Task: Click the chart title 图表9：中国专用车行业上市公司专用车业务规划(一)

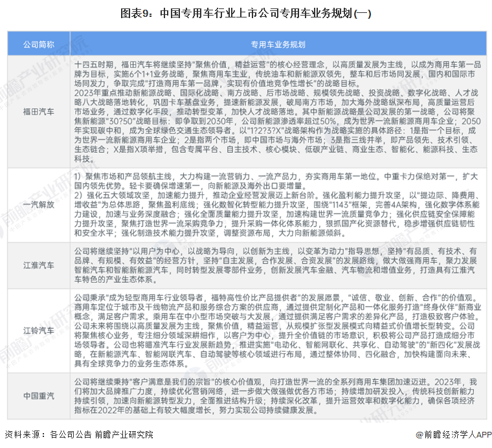Action: [x=246, y=14]
